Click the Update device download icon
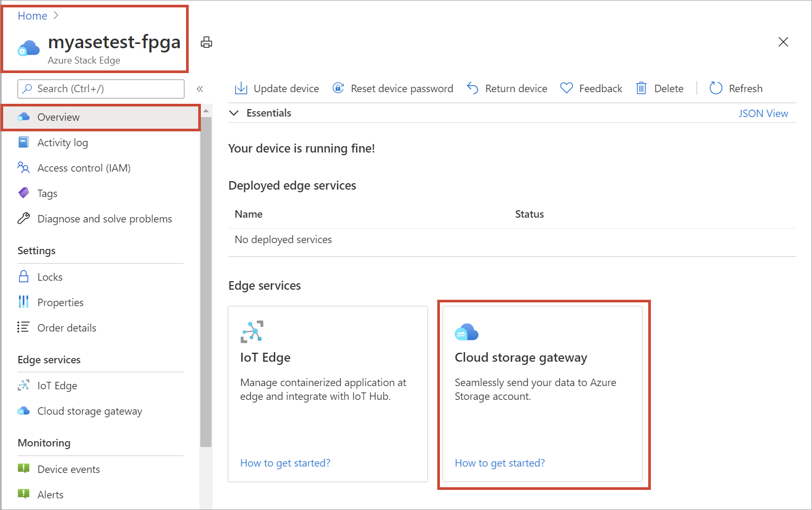Viewport: 812px width, 510px height. point(241,88)
